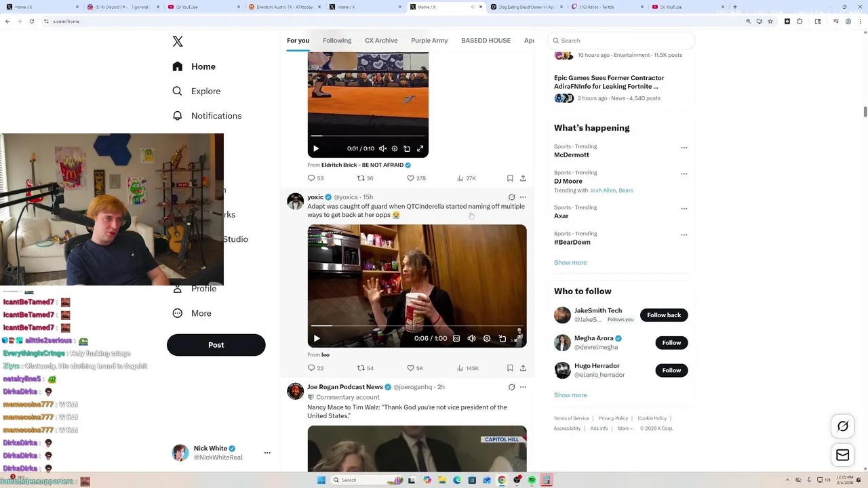The width and height of the screenshot is (868, 488).
Task: Open the floating Messages envelope button
Action: point(843,455)
